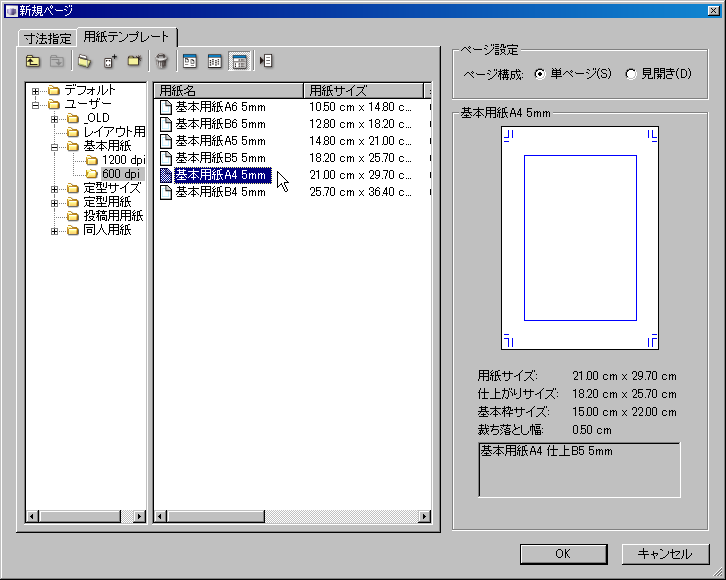Open folder icon in template toolbar
The width and height of the screenshot is (726, 580).
(x=84, y=61)
